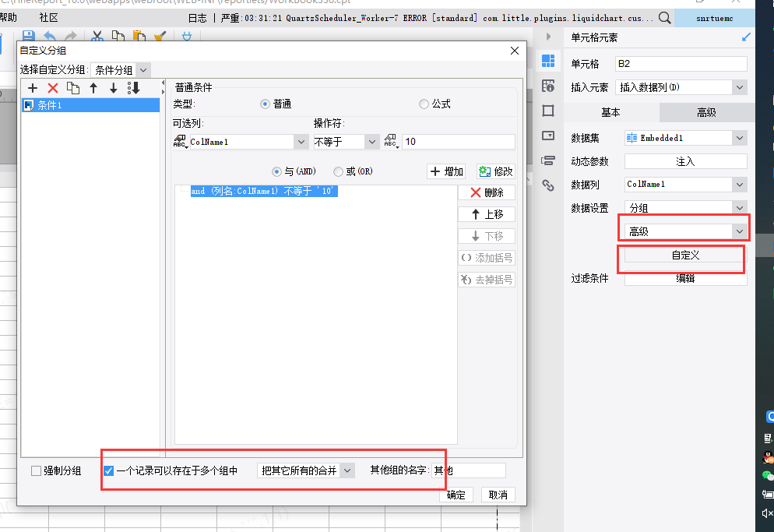
Task: Click the add condition plus icon
Action: [33, 88]
